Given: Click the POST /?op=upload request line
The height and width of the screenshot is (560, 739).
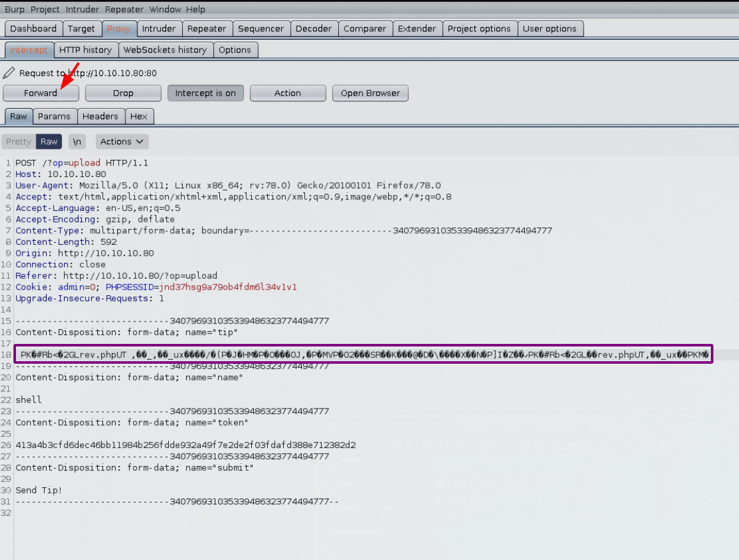Looking at the screenshot, I should coord(82,163).
